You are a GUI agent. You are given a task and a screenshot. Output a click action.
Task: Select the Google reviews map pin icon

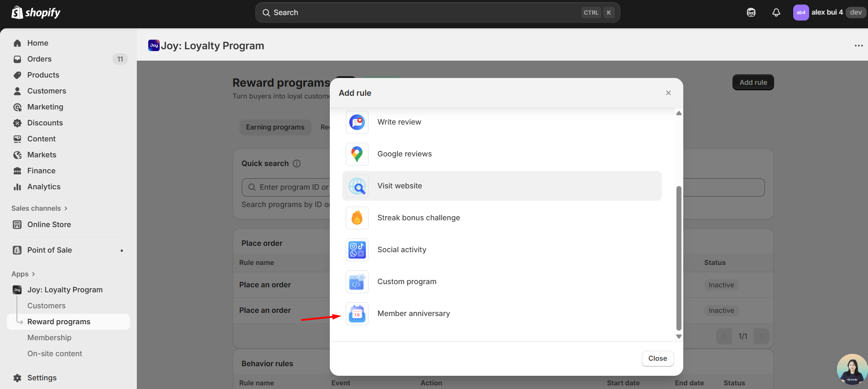tap(357, 154)
